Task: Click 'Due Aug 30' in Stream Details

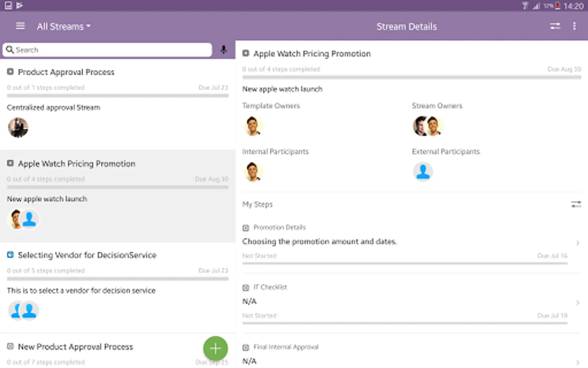Action: tap(564, 69)
